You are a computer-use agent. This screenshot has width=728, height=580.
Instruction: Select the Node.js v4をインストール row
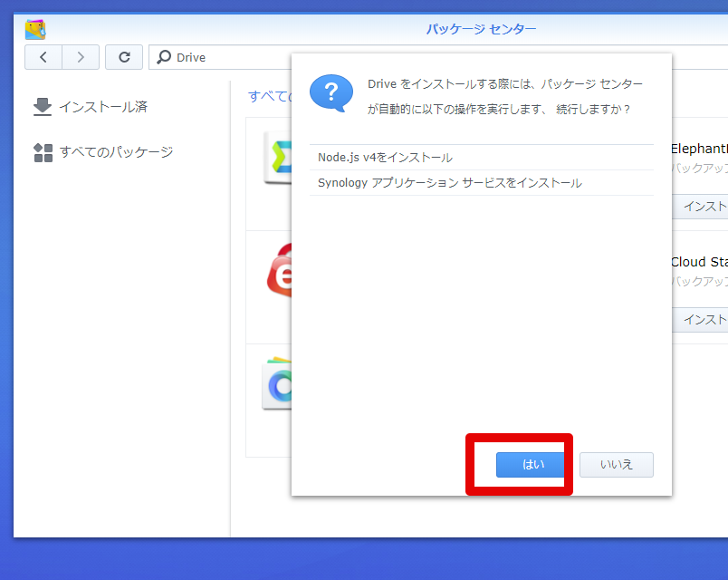(x=482, y=158)
